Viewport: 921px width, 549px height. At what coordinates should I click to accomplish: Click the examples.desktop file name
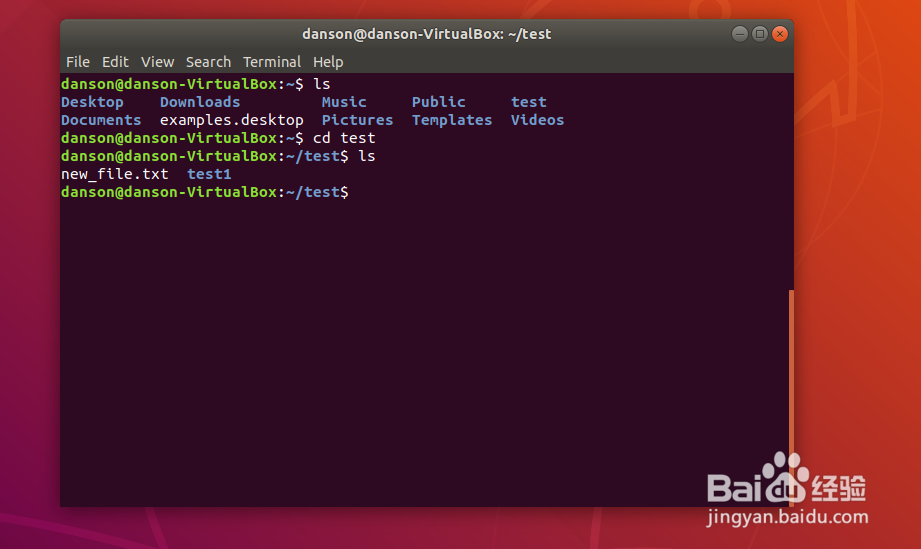231,120
